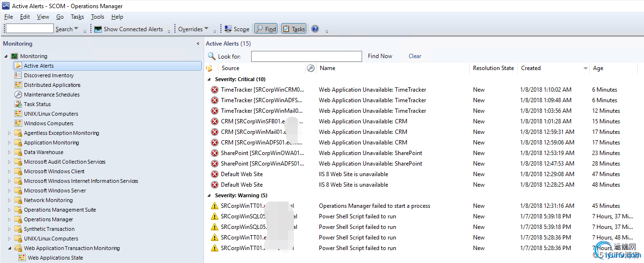Click the Active Alerts view icon
Image resolution: width=644 pixels, height=263 pixels.
point(18,66)
